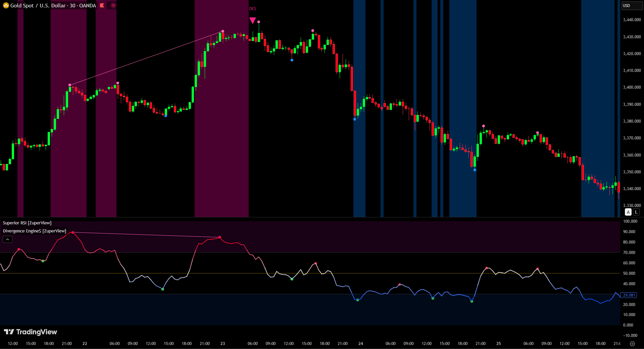Collapse the indicator legend with chevron button

coord(7,239)
